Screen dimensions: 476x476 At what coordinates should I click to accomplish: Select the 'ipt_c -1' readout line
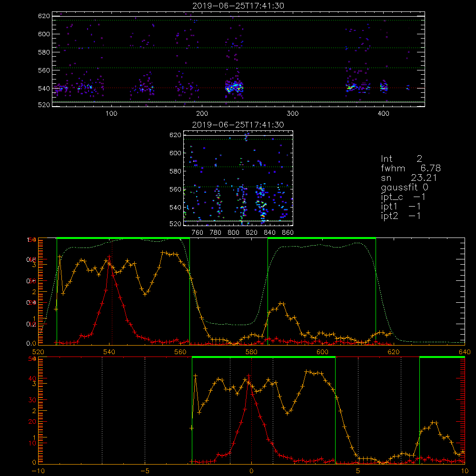tap(403, 197)
